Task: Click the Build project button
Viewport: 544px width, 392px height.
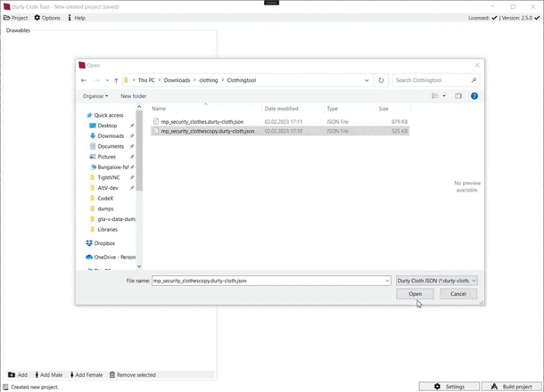Action: (x=511, y=387)
